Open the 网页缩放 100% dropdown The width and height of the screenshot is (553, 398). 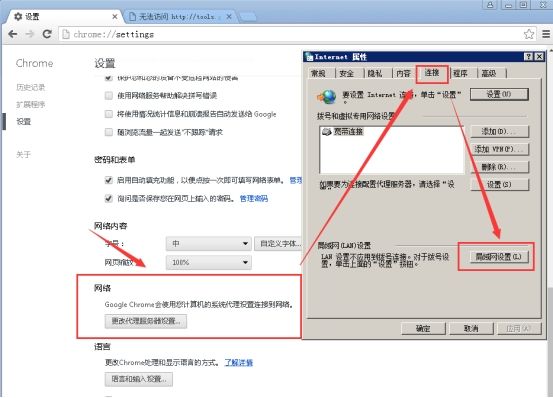click(x=208, y=263)
